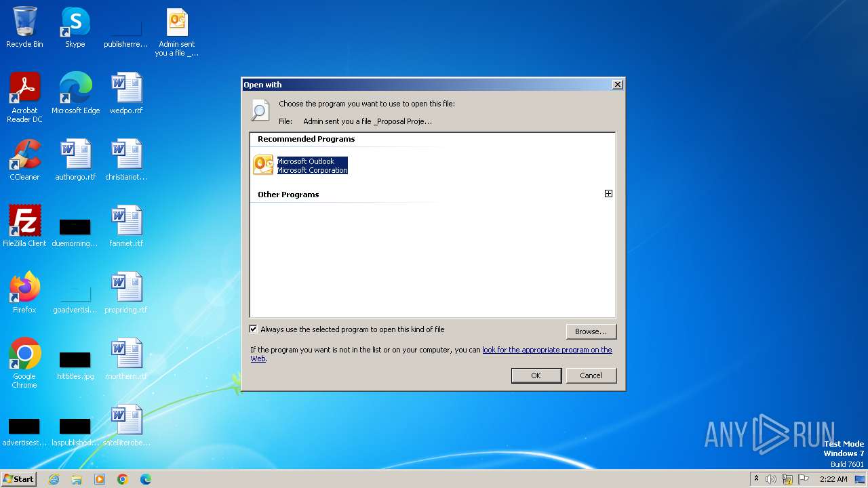The width and height of the screenshot is (868, 488).
Task: Launch Edge from the taskbar
Action: pyautogui.click(x=146, y=479)
